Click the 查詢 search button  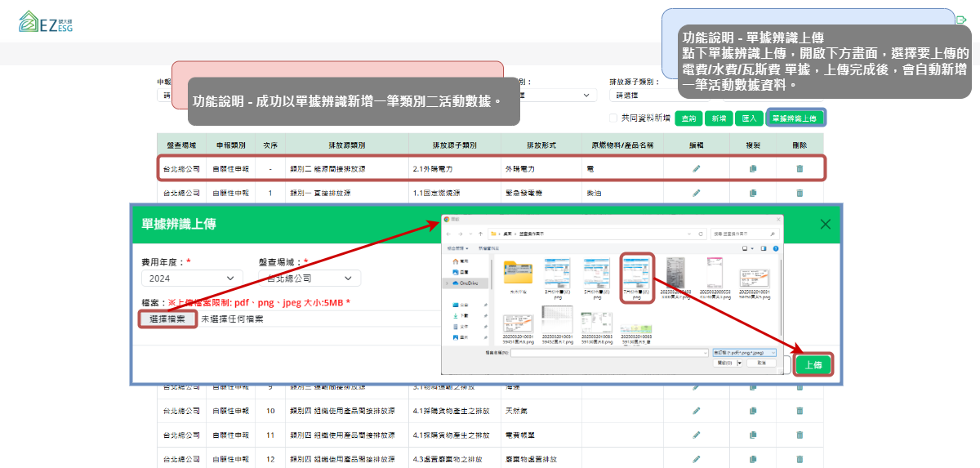688,118
